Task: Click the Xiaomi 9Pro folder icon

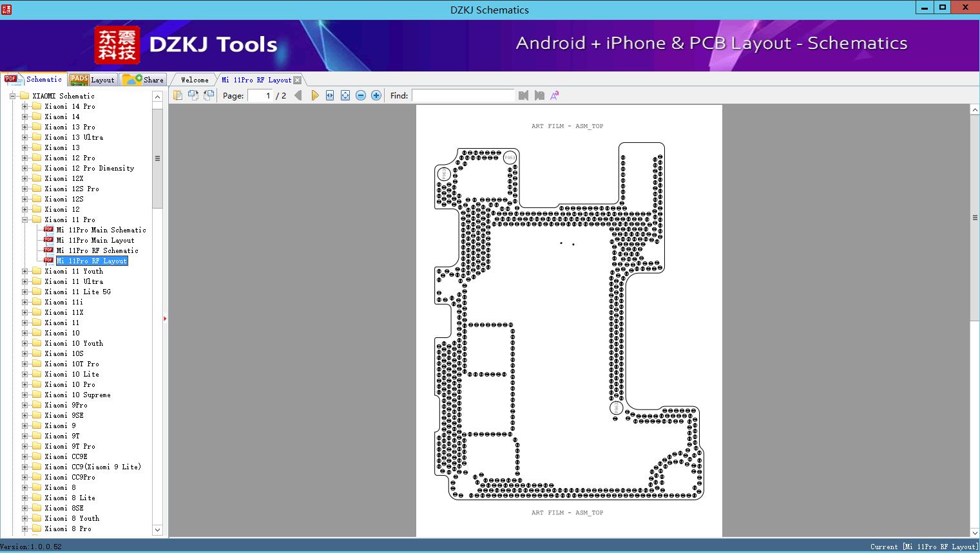Action: (x=37, y=405)
